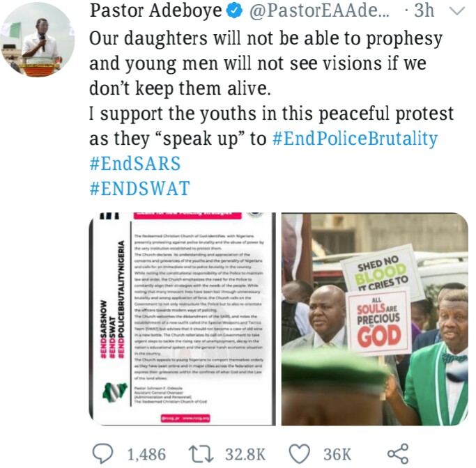View the protest placard photo
The width and height of the screenshot is (476, 468).
point(375,319)
